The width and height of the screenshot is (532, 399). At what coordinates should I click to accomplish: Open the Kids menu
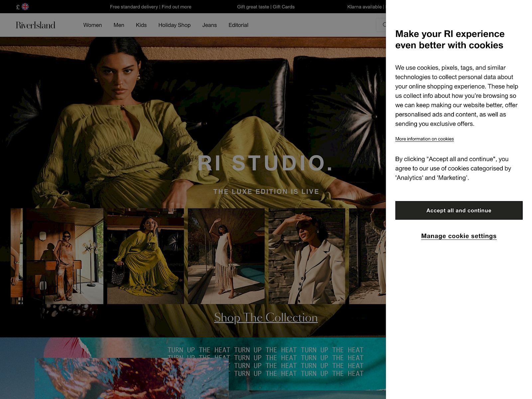[141, 25]
